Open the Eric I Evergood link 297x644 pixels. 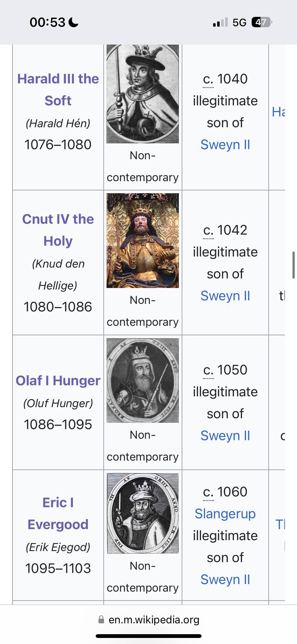tap(58, 513)
